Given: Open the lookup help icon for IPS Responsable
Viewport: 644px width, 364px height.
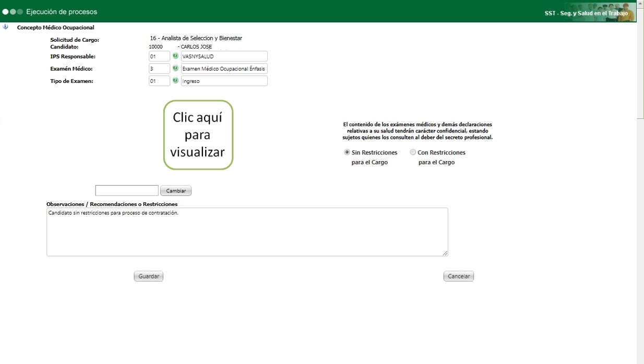Looking at the screenshot, I should point(175,56).
